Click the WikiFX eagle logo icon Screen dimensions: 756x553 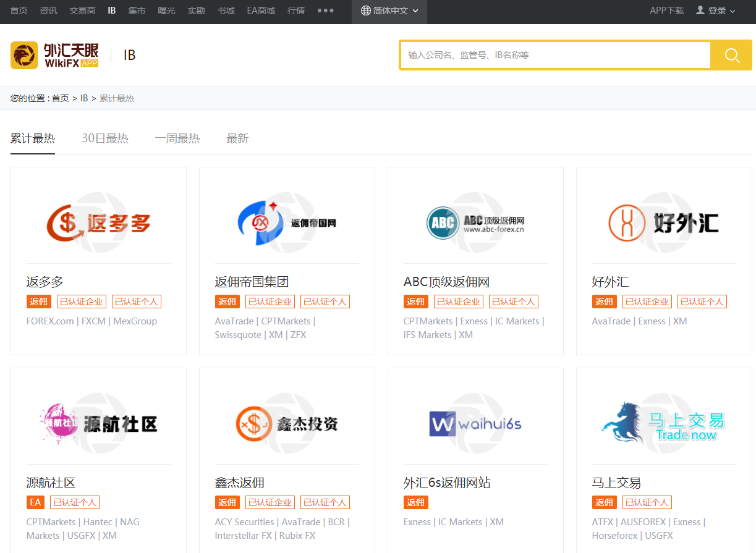coord(24,55)
